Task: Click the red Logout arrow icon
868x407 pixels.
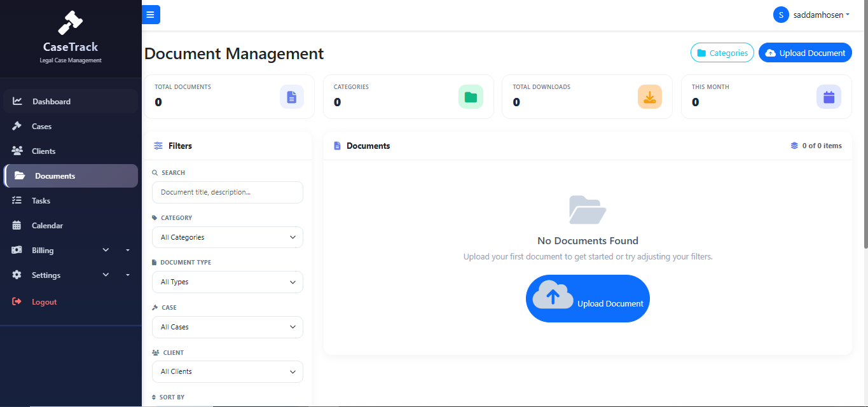Action: pyautogui.click(x=17, y=301)
